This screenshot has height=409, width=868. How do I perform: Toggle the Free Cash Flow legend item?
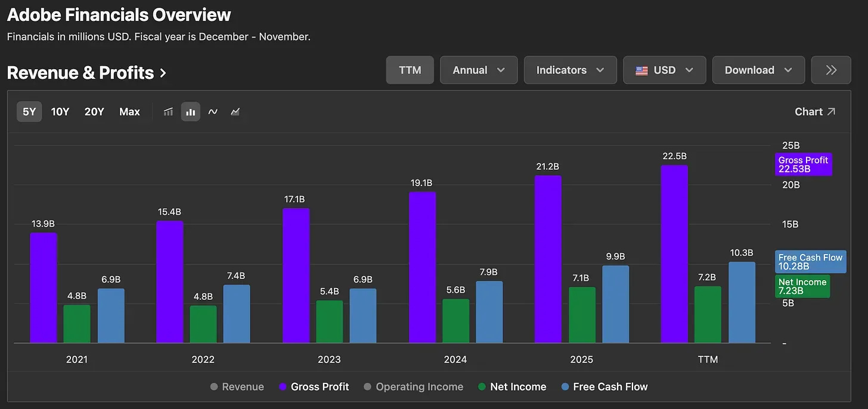click(604, 387)
